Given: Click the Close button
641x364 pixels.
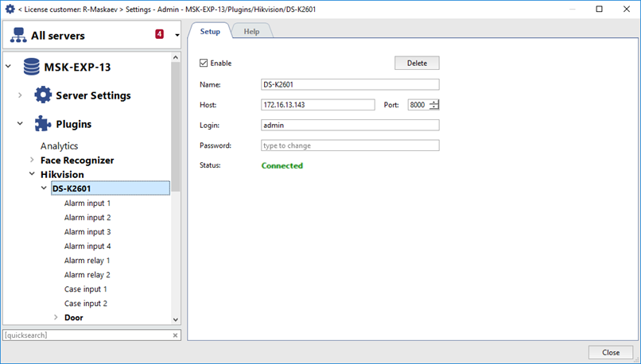Looking at the screenshot, I should click(610, 352).
